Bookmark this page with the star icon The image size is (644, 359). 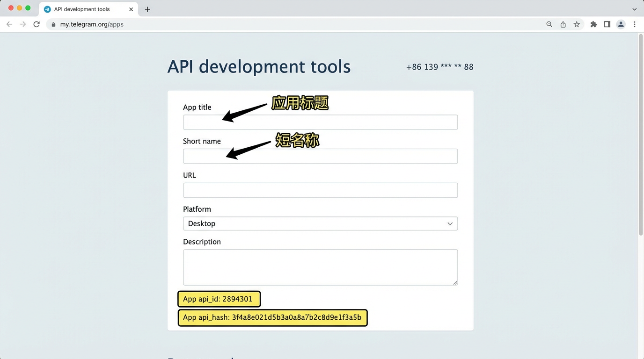pos(577,24)
